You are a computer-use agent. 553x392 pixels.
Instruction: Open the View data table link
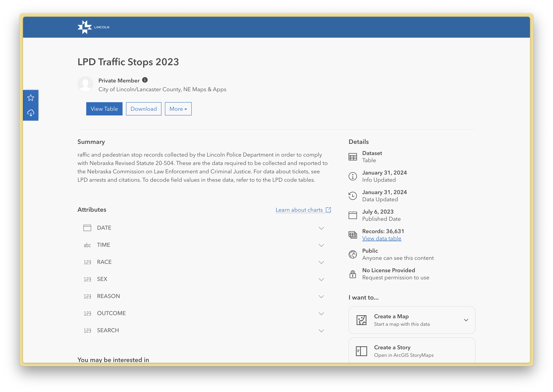coord(381,239)
